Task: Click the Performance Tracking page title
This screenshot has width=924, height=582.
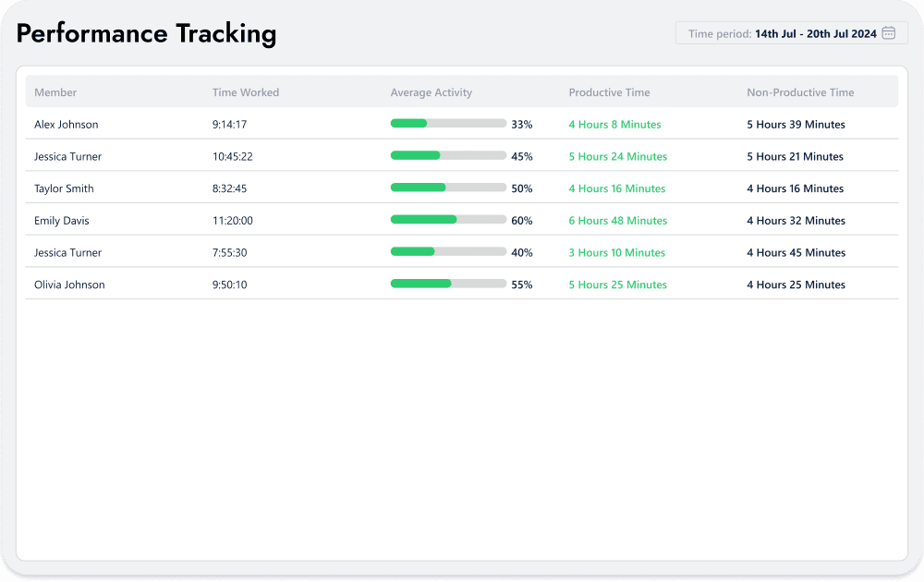Action: click(146, 33)
